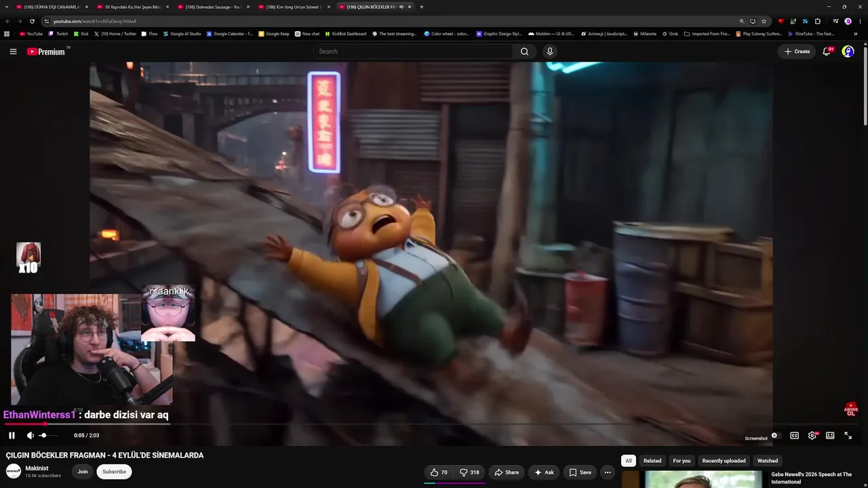868x488 pixels.
Task: Open Chrome profile avatar in toolbar
Action: 848,21
